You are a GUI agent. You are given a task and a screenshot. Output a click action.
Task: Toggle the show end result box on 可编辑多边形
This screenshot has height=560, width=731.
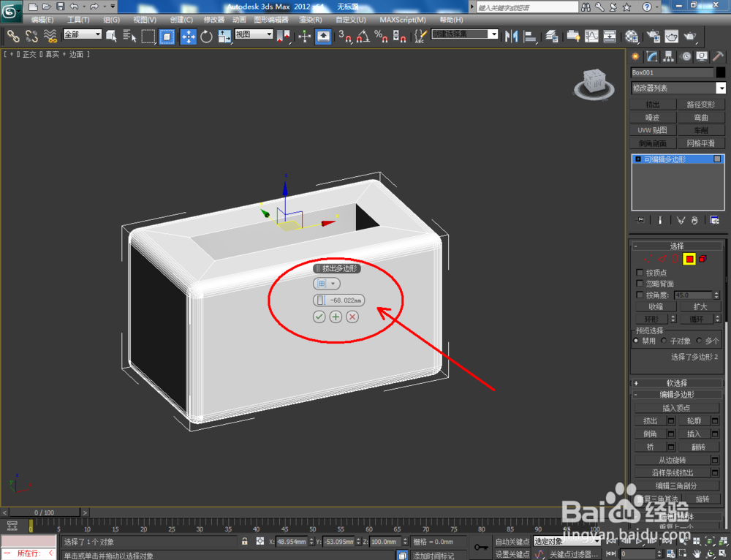(x=717, y=159)
